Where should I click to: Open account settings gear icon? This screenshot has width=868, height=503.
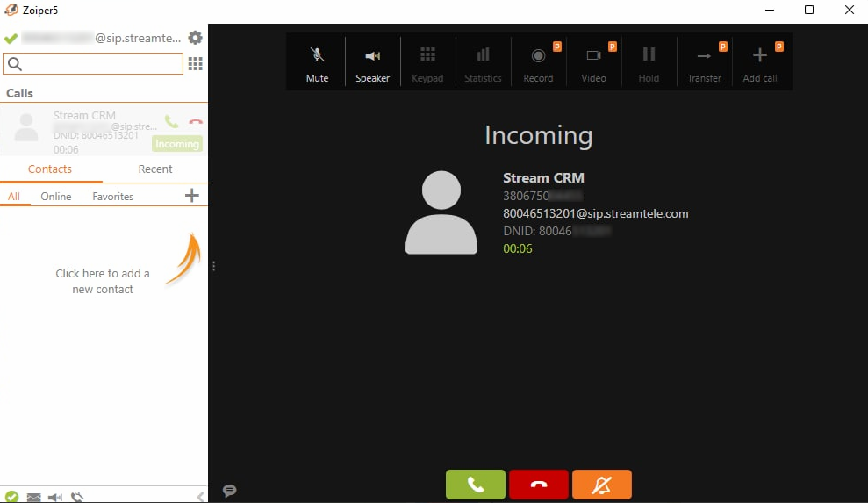tap(196, 38)
